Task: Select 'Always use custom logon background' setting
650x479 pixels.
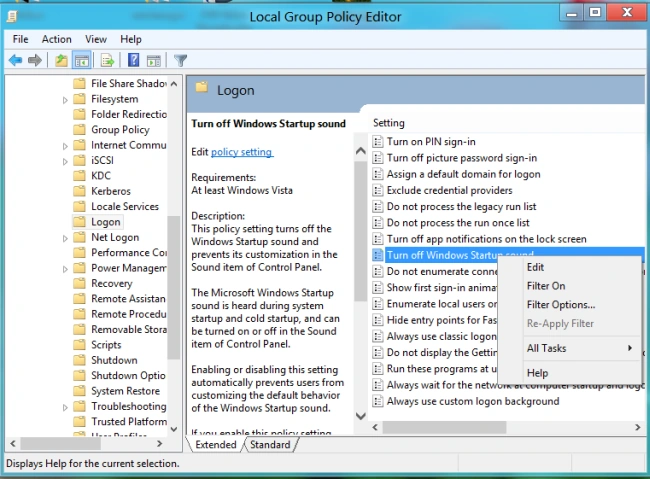Action: [473, 401]
